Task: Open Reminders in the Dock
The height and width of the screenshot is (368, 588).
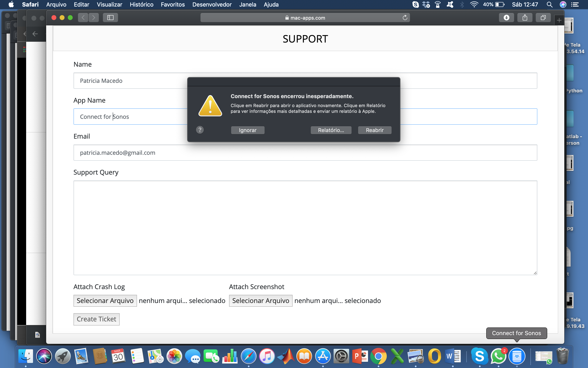Action: [x=137, y=356]
